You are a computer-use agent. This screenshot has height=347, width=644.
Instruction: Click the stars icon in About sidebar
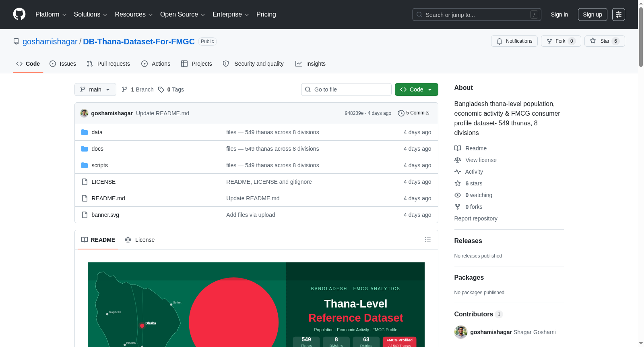(x=458, y=183)
